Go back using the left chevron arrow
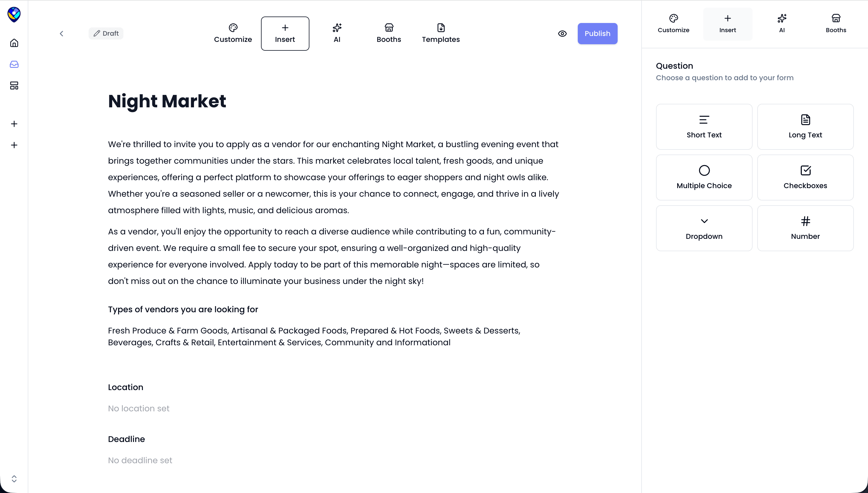This screenshot has height=493, width=868. click(x=61, y=34)
